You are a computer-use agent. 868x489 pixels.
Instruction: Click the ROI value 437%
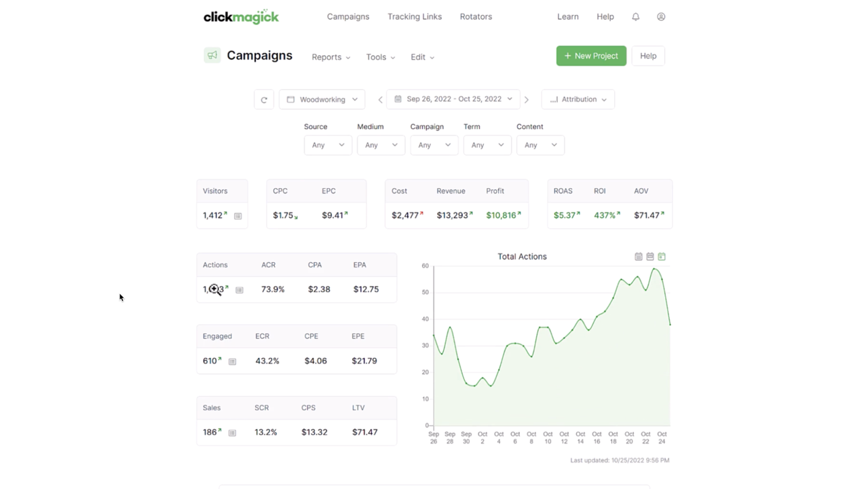tap(605, 215)
